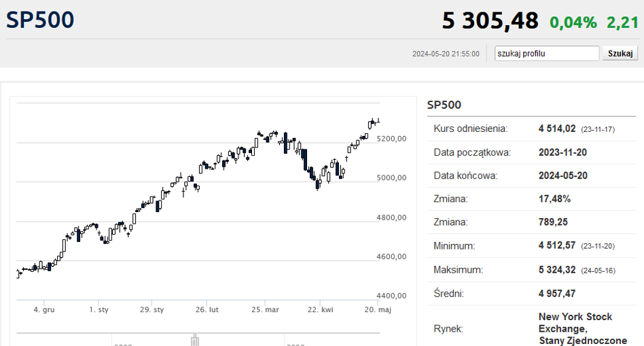Click the 5200,00 price axis label
This screenshot has height=346, width=644.
(x=391, y=139)
